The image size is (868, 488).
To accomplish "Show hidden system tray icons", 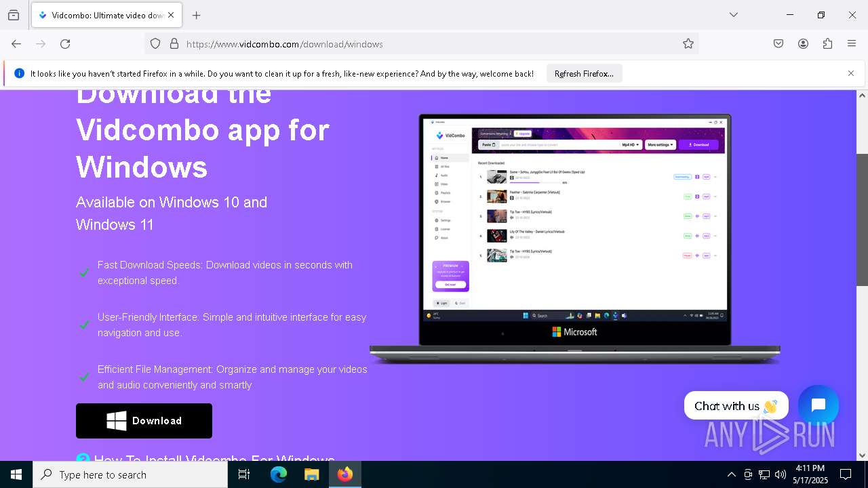I will click(731, 474).
